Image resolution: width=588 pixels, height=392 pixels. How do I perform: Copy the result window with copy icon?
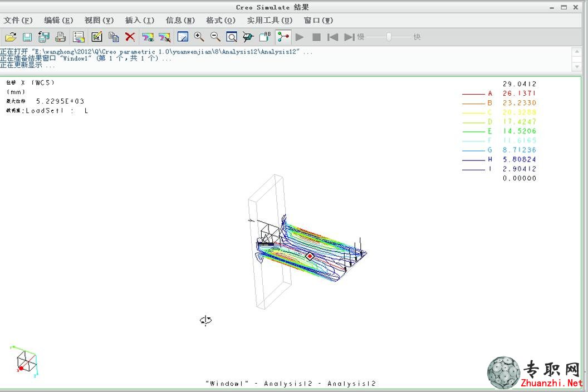tap(114, 37)
